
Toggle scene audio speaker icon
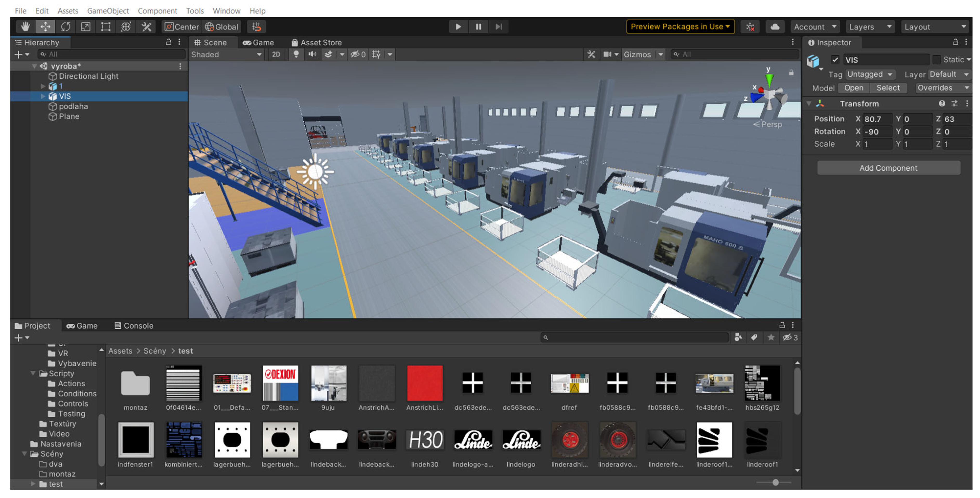tap(312, 54)
